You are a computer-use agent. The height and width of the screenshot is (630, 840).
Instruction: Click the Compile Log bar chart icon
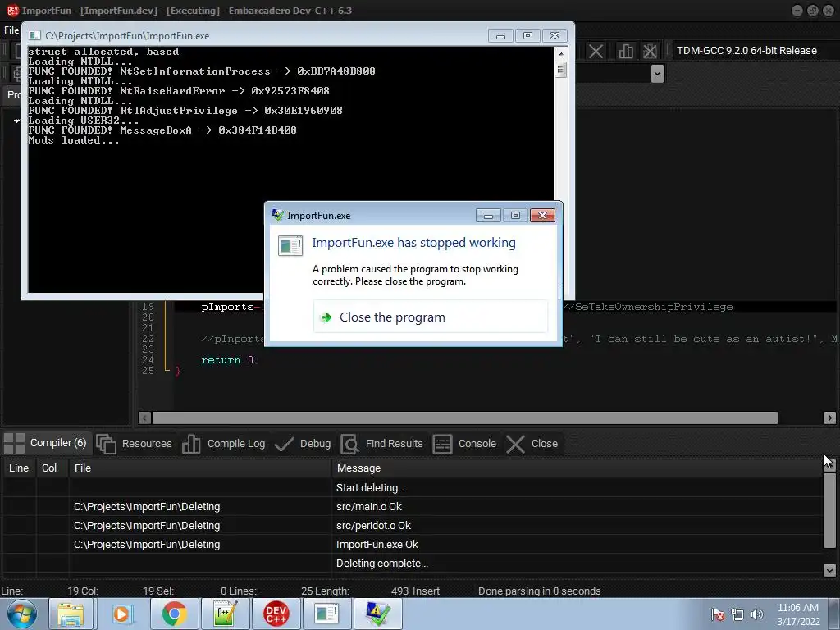(191, 444)
